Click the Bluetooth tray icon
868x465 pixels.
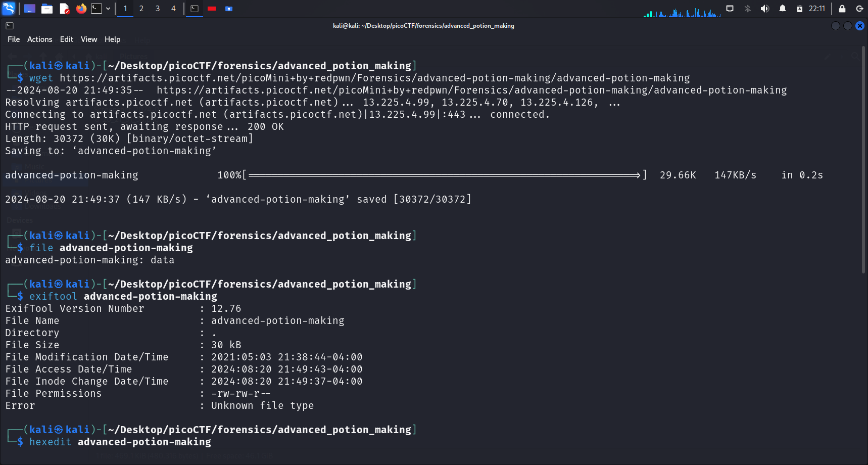click(748, 9)
